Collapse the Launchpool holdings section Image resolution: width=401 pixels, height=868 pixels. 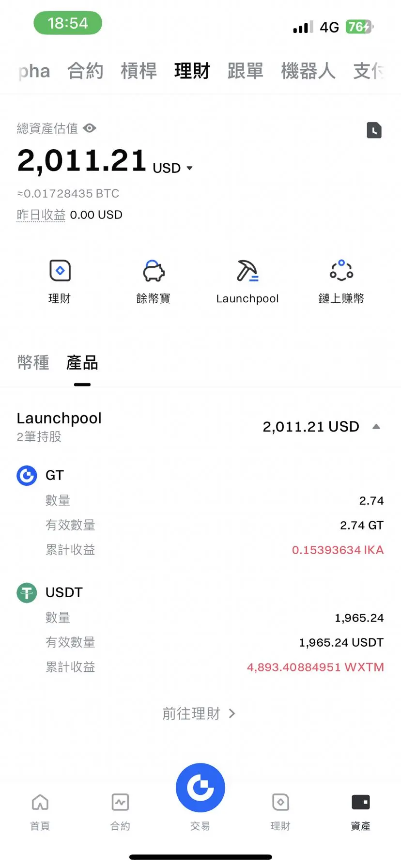pyautogui.click(x=376, y=427)
